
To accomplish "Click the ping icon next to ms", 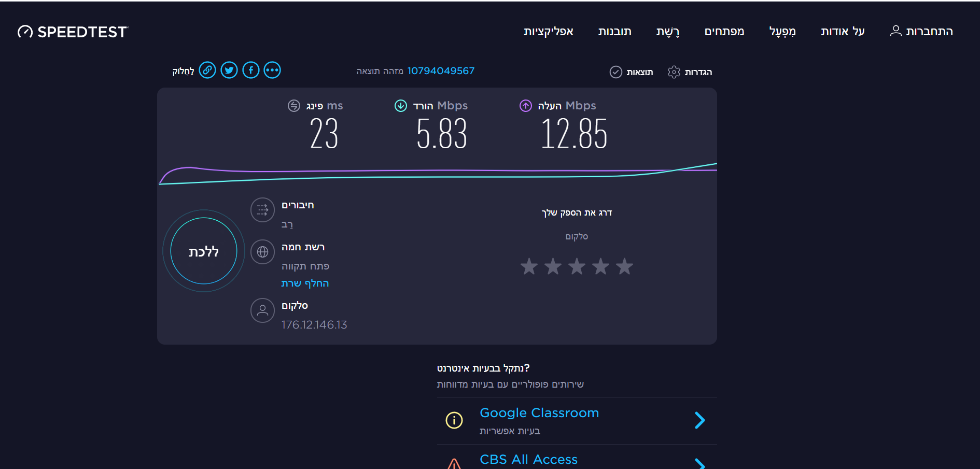I will coord(294,106).
